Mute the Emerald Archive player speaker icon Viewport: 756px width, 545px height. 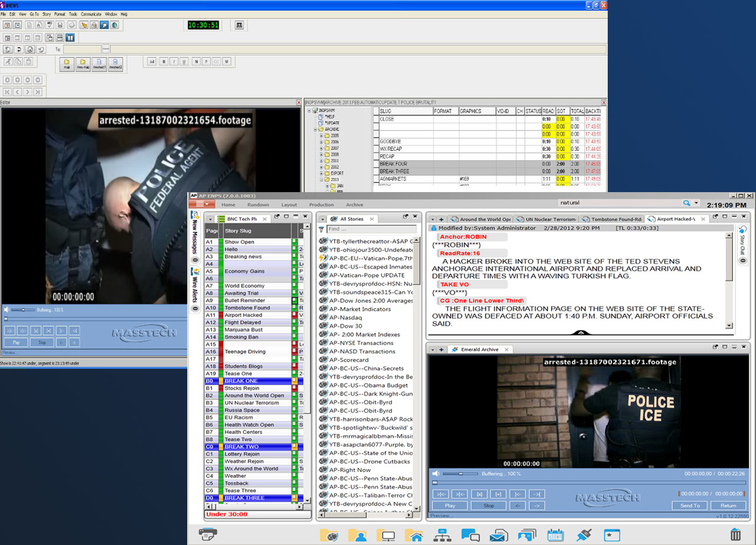pos(436,473)
